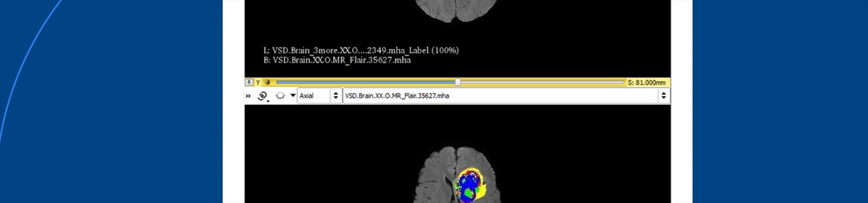Toggle the slice view link icon
The width and height of the screenshot is (868, 203).
point(263,96)
